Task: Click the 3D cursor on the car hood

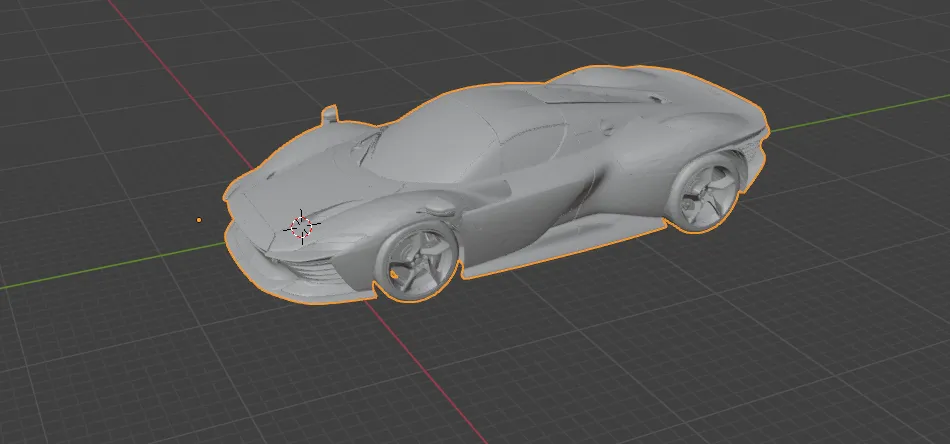Action: 299,226
